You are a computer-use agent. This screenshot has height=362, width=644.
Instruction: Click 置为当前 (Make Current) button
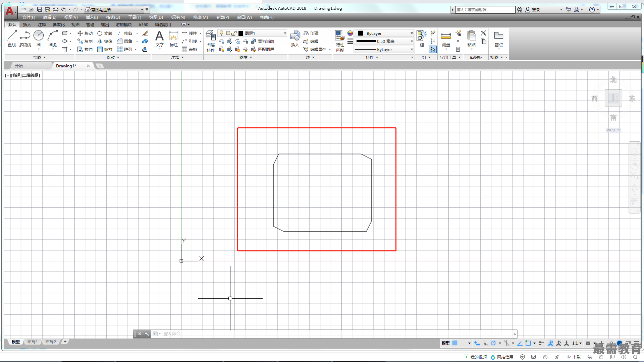click(x=263, y=41)
